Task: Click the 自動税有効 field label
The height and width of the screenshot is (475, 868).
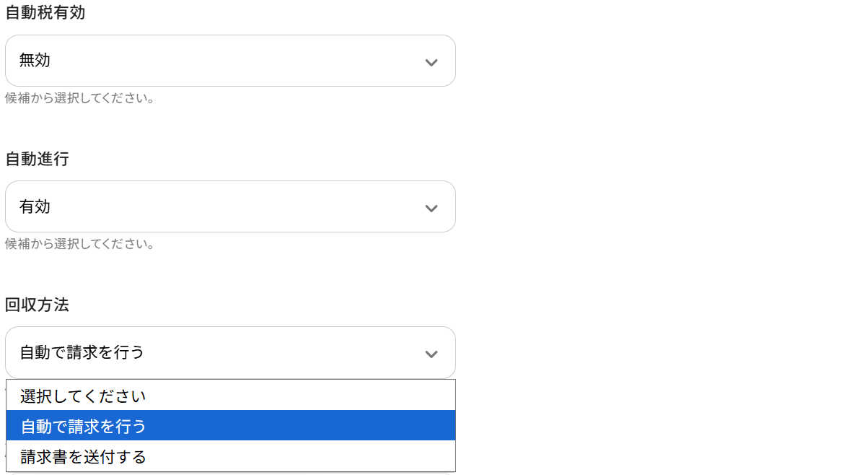Action: click(x=45, y=12)
